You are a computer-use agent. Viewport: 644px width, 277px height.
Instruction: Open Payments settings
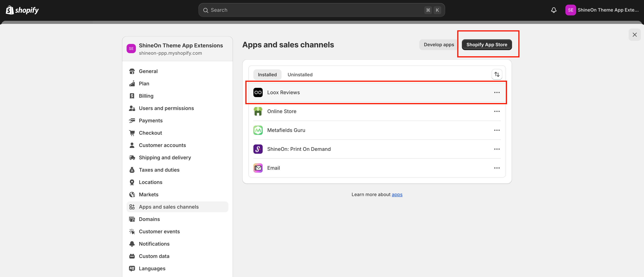pyautogui.click(x=177, y=121)
